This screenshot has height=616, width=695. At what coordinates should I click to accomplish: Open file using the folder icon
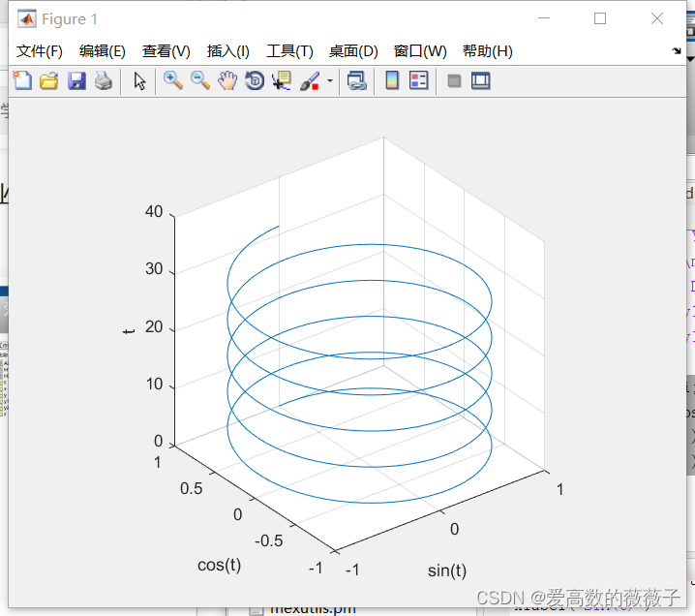pos(48,81)
